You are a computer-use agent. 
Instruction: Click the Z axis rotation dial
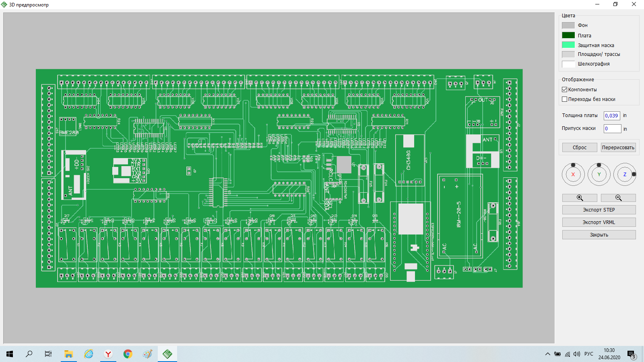(x=625, y=175)
